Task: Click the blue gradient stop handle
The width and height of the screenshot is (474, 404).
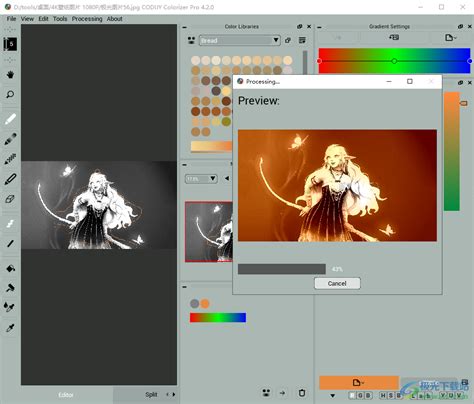Action: click(x=470, y=61)
